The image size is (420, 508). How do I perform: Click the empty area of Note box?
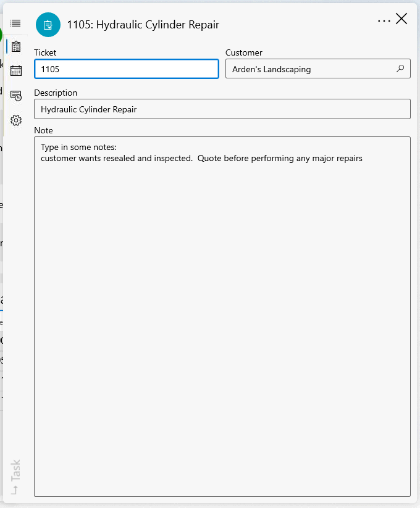point(222,327)
